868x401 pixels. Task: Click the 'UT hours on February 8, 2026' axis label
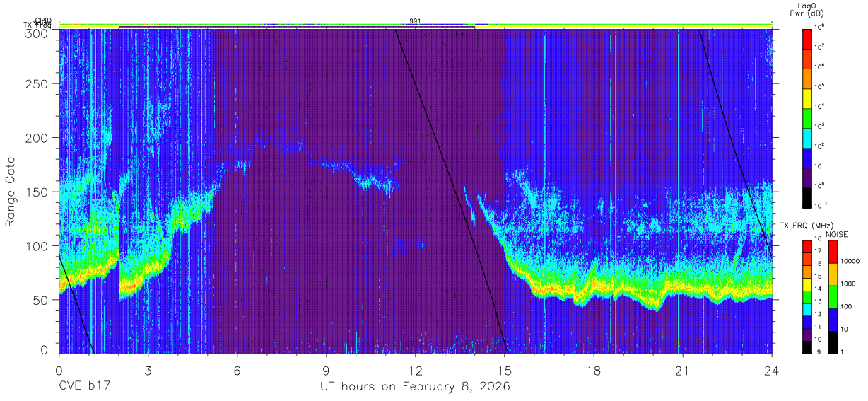point(416,387)
